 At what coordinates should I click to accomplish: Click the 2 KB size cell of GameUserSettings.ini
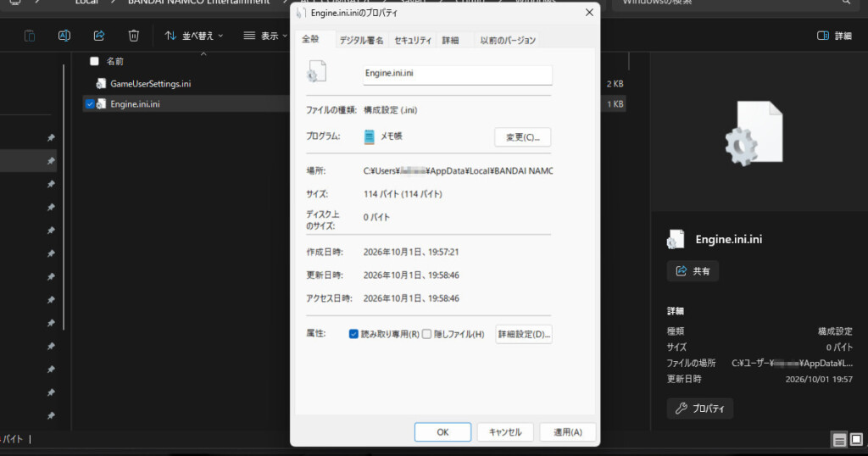615,84
